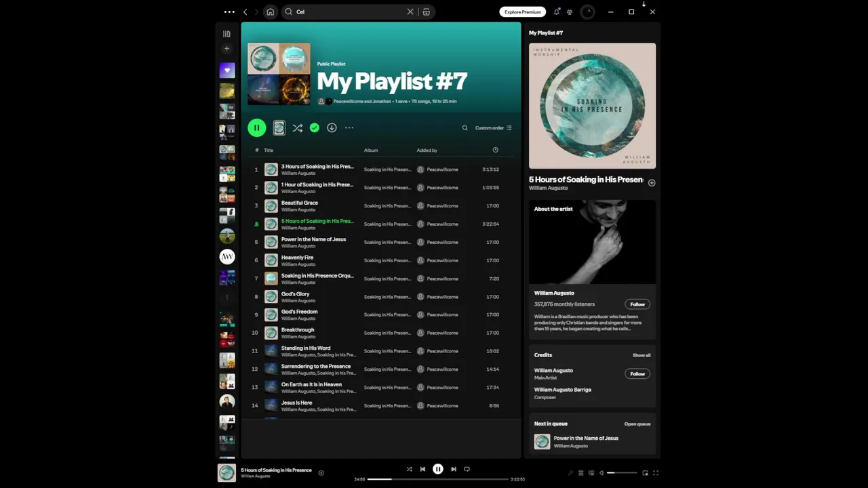Follow William Augusto in the Credits section

(637, 373)
